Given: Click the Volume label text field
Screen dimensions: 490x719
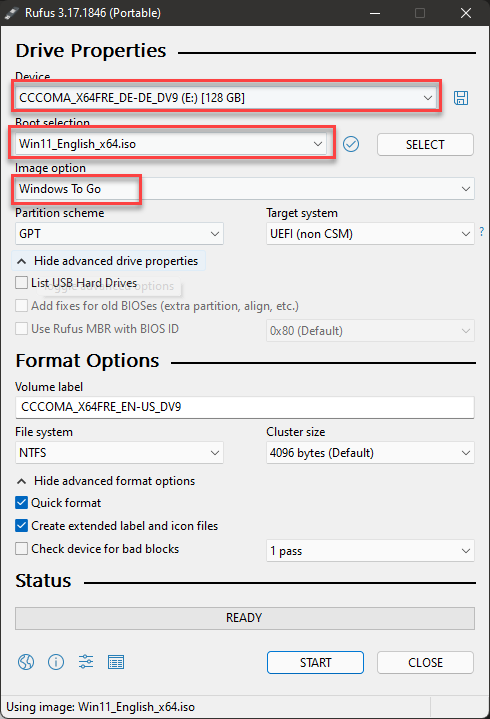Looking at the screenshot, I should 245,407.
